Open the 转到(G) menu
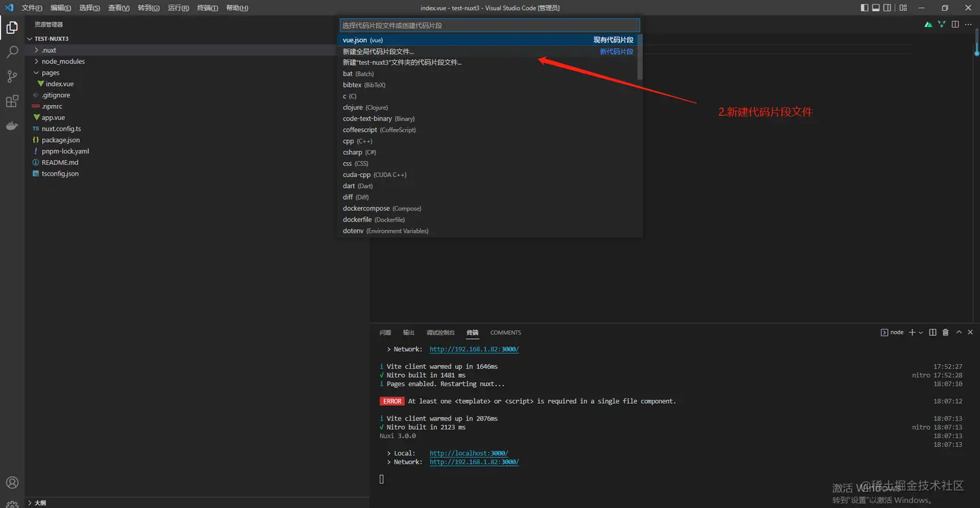The height and width of the screenshot is (508, 980). click(148, 8)
